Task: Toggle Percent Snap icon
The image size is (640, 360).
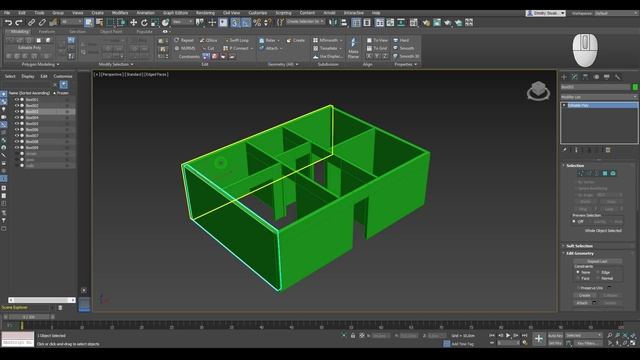Action: [x=257, y=23]
